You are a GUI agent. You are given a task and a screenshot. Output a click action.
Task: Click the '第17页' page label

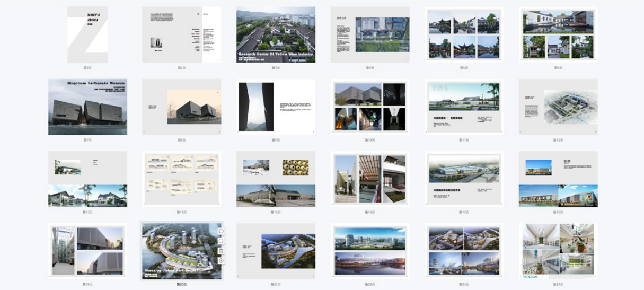pos(464,212)
